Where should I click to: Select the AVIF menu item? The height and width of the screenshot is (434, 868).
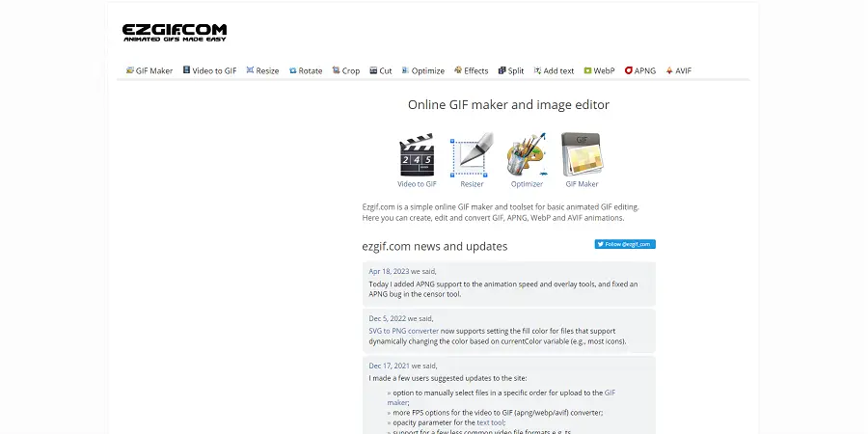pos(678,70)
